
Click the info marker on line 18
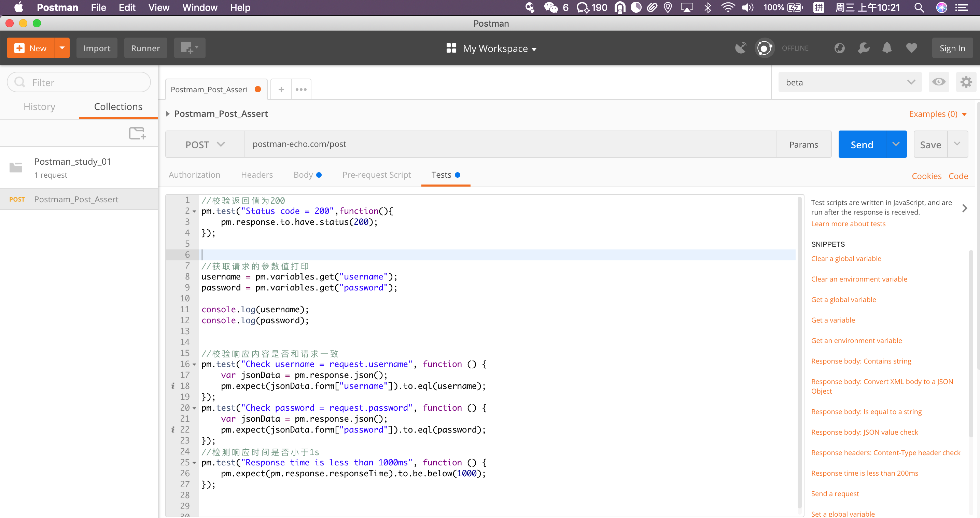173,386
